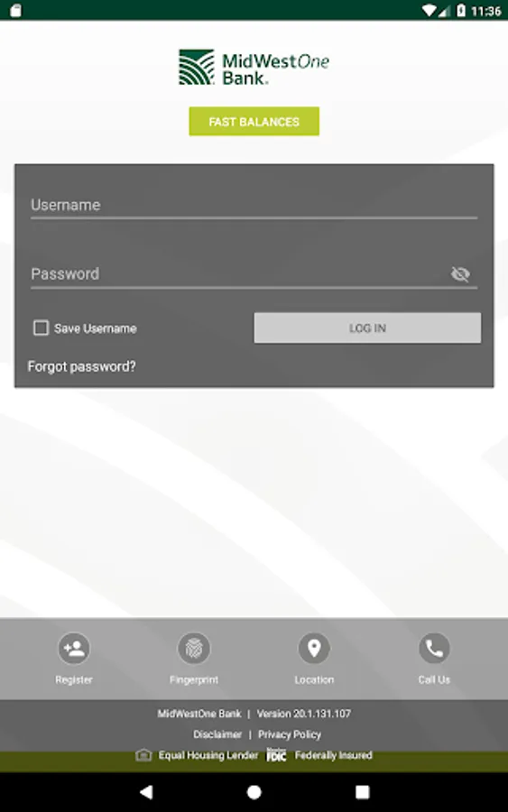
Task: Click the MidWestOne Bank logo
Action: click(254, 68)
